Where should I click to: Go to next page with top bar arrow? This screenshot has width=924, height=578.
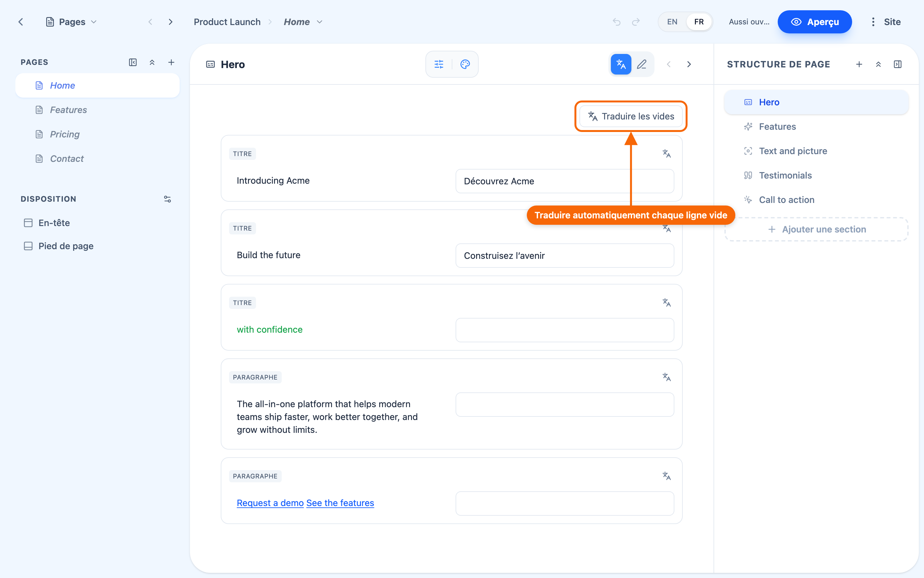[171, 22]
